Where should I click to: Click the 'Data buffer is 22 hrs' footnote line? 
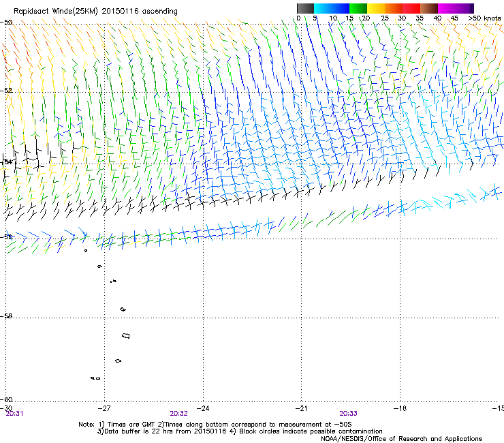click(240, 431)
